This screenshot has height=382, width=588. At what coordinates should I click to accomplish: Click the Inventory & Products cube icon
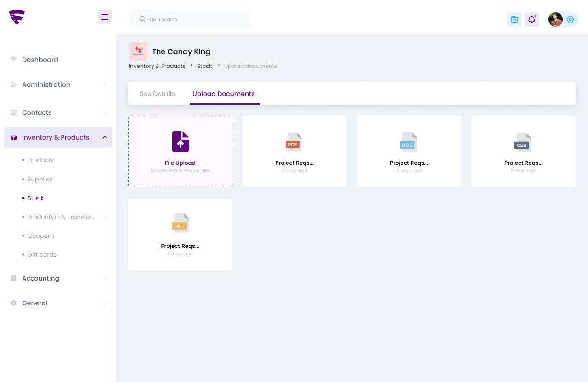point(13,137)
